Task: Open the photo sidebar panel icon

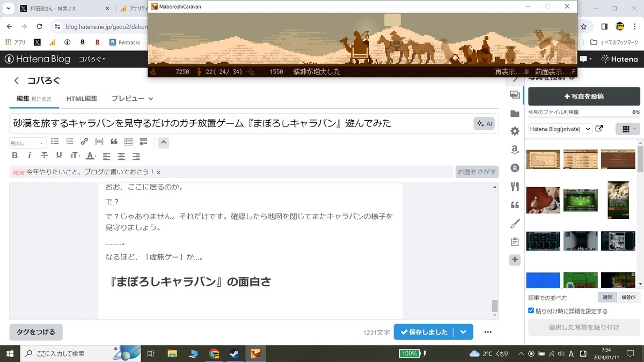Action: (x=515, y=95)
